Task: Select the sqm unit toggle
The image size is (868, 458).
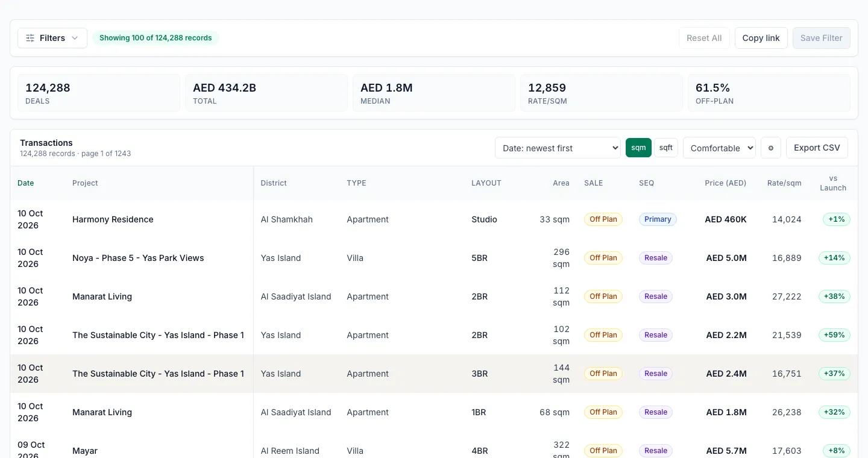Action: [638, 148]
